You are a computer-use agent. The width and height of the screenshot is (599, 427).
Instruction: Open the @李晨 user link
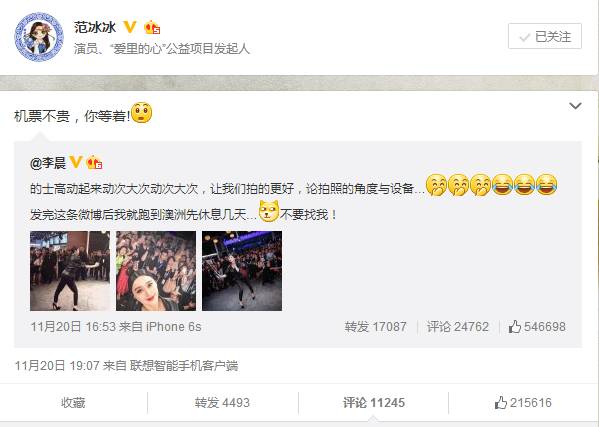coord(48,163)
